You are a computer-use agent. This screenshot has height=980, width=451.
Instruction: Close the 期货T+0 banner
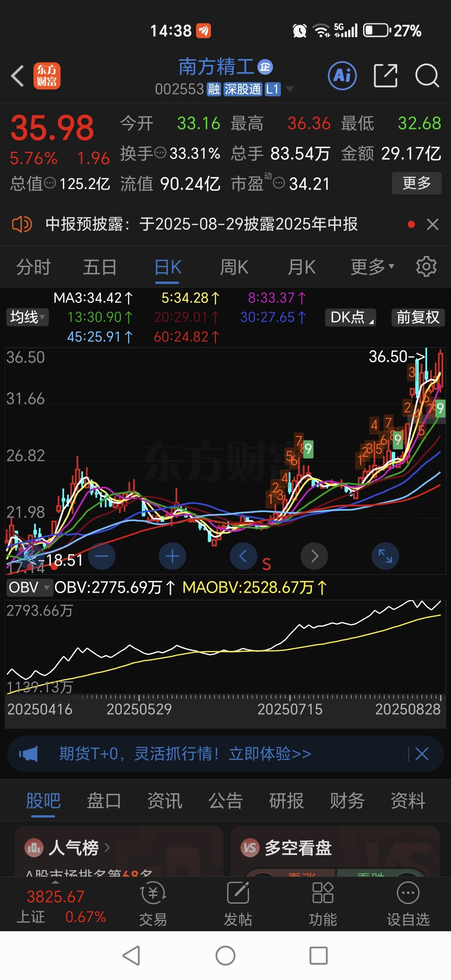(422, 754)
